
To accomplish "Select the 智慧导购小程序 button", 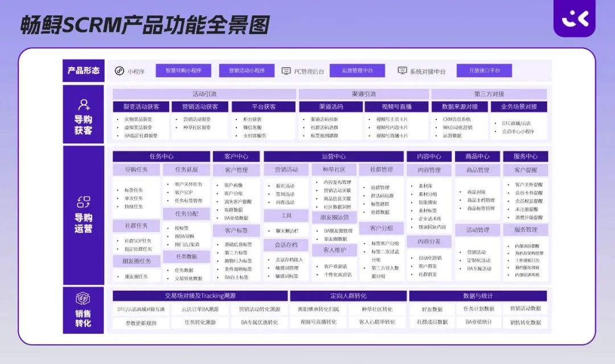I will (x=183, y=71).
